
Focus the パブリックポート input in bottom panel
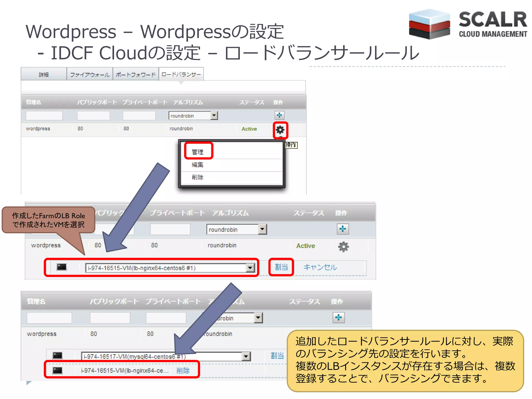110,318
